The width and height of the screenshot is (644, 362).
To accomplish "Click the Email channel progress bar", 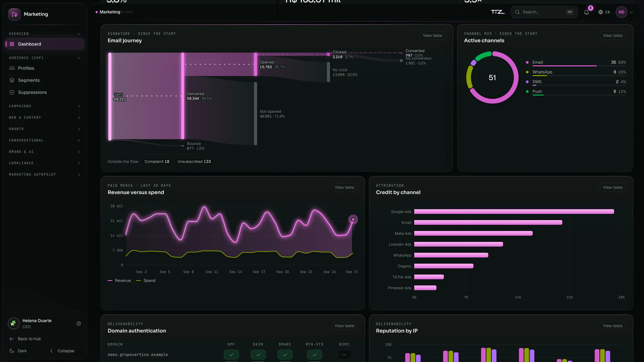I will pos(579,66).
